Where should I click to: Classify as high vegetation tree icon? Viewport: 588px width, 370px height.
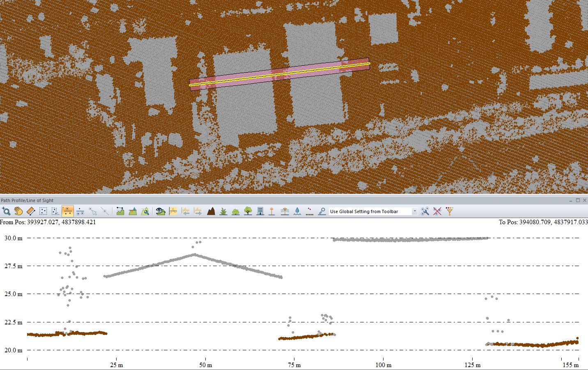pyautogui.click(x=248, y=211)
